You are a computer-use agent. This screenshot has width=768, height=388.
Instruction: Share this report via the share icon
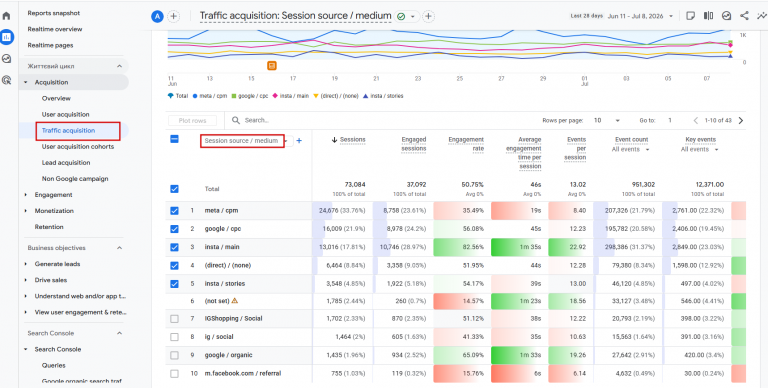[x=744, y=16]
